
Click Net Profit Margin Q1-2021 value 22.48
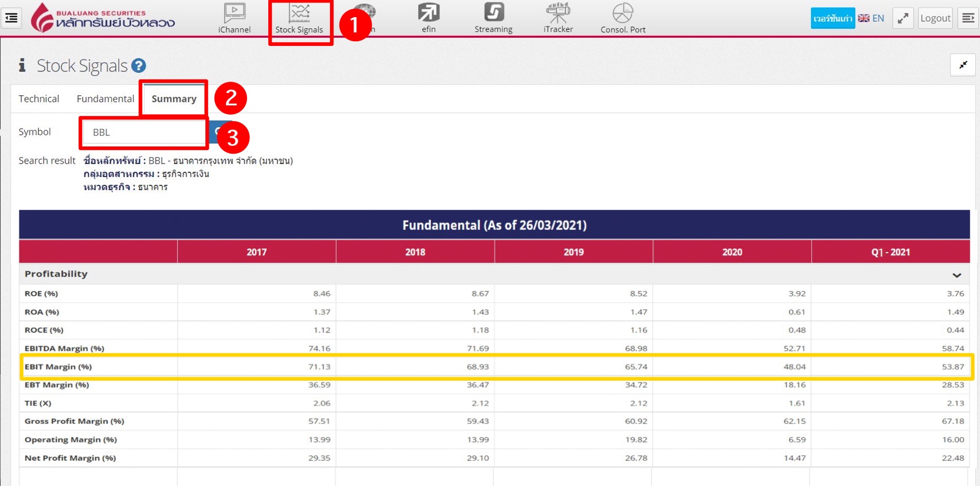tap(953, 458)
